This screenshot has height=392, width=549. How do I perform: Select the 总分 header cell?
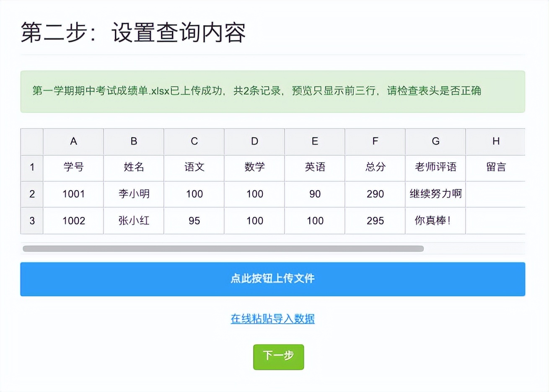374,168
